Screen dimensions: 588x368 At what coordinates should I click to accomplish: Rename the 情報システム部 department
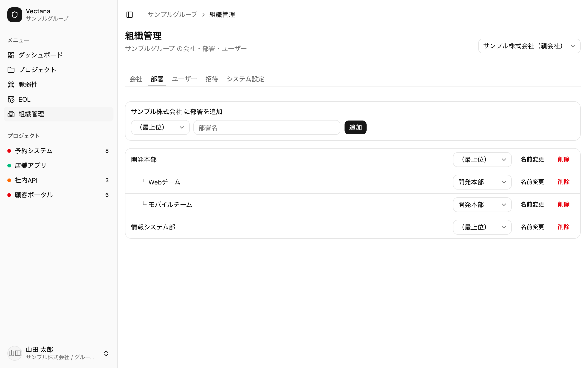pyautogui.click(x=532, y=227)
